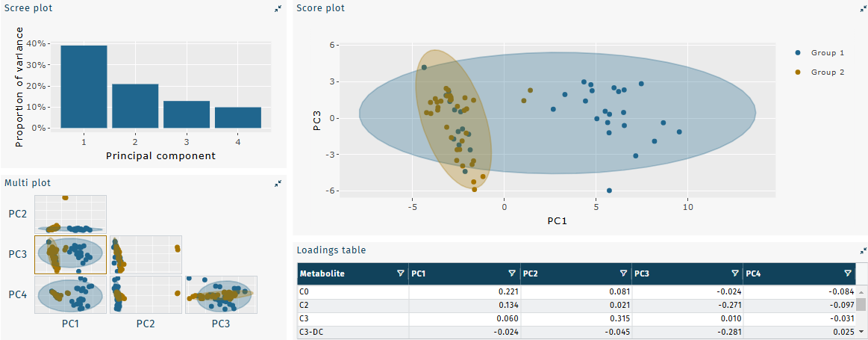
Task: Collapse the Multi plot panel
Action: [278, 182]
